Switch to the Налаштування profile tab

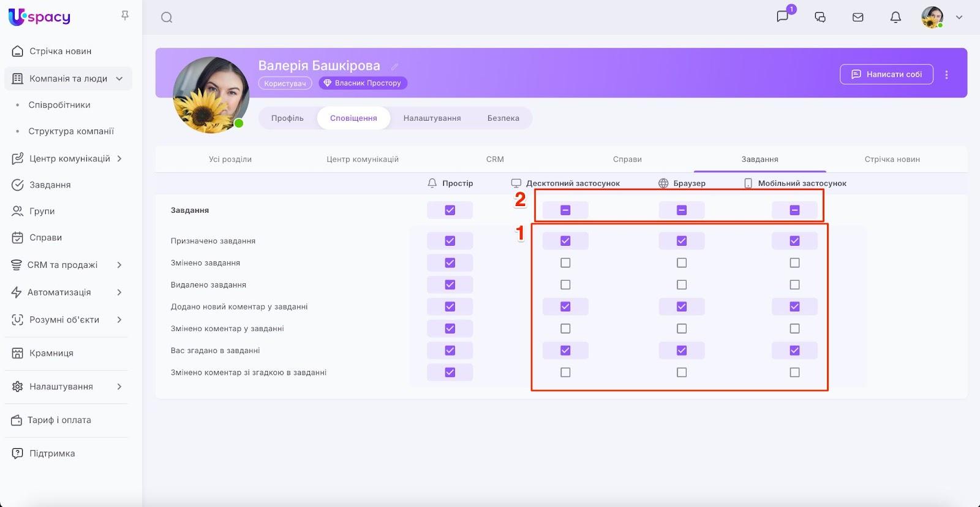click(x=432, y=118)
